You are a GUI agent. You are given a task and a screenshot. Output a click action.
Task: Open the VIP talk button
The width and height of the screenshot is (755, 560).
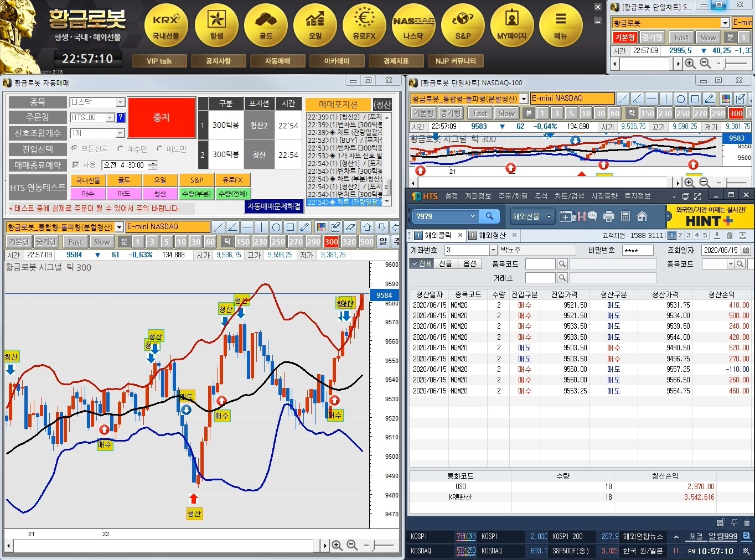pos(159,61)
